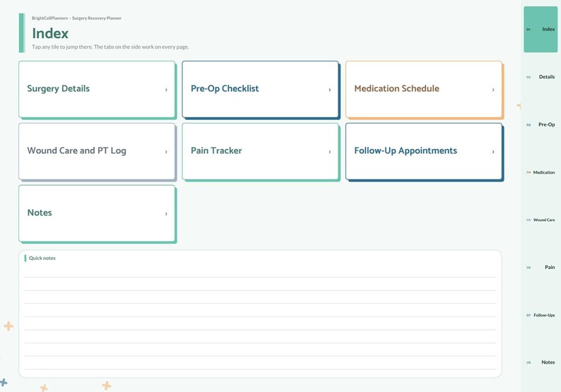This screenshot has width=561, height=392.
Task: Click the chevron on Medication Schedule tile
Action: pyautogui.click(x=493, y=90)
